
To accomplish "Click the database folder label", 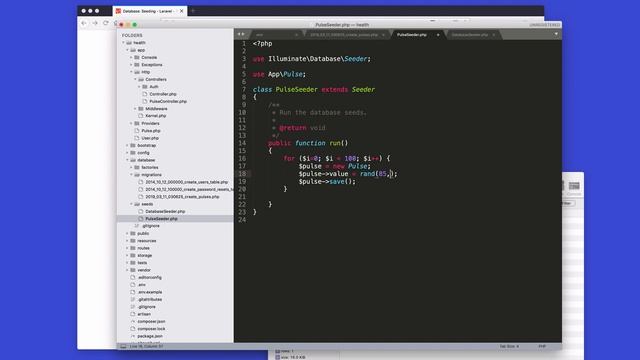I will (x=146, y=160).
